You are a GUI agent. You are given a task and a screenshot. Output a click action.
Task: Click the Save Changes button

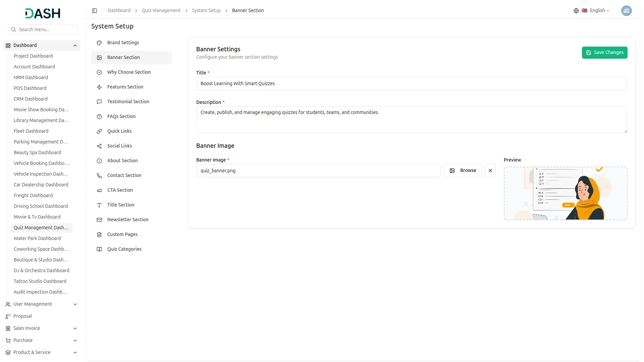[x=604, y=53]
